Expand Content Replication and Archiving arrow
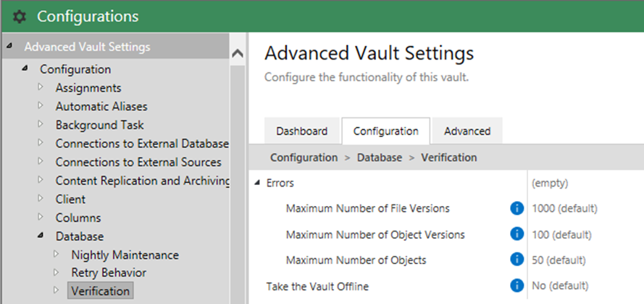The width and height of the screenshot is (644, 304). click(x=41, y=179)
